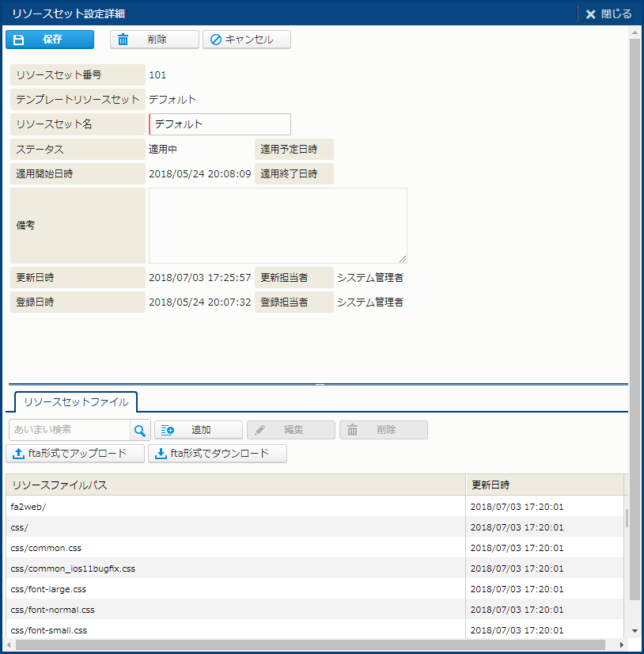644x654 pixels.
Task: Upload via fta形式でアップロード button
Action: (75, 454)
